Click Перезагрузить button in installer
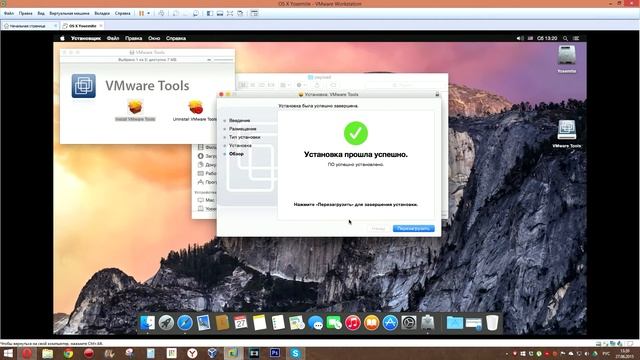Screen dimensions: 640x360 tap(413, 229)
